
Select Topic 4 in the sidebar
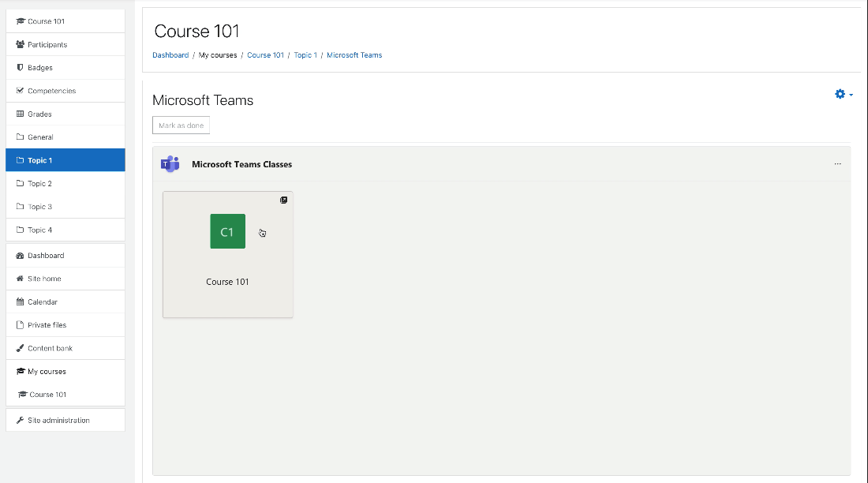65,230
